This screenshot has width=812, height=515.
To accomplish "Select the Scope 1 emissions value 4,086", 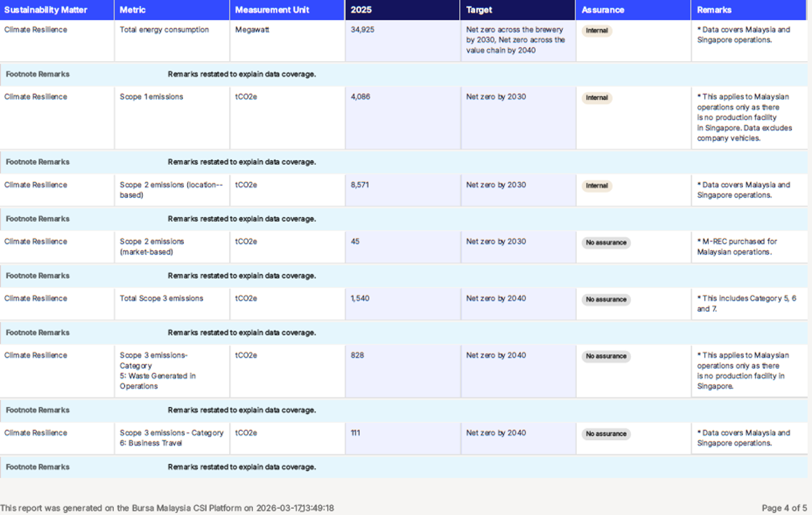I will 360,97.
